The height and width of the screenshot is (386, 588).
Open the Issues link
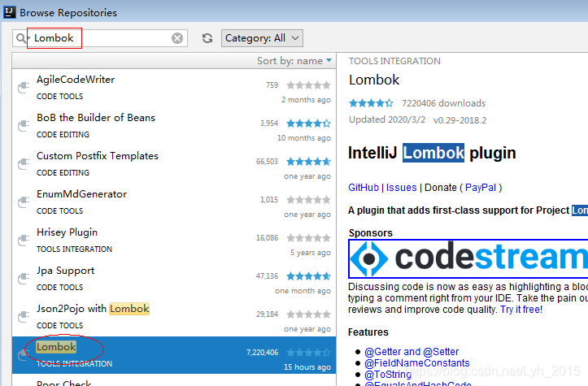[x=401, y=188]
